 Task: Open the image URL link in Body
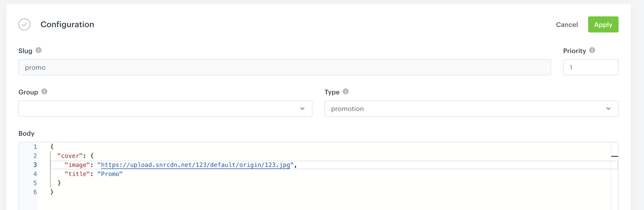click(x=195, y=165)
